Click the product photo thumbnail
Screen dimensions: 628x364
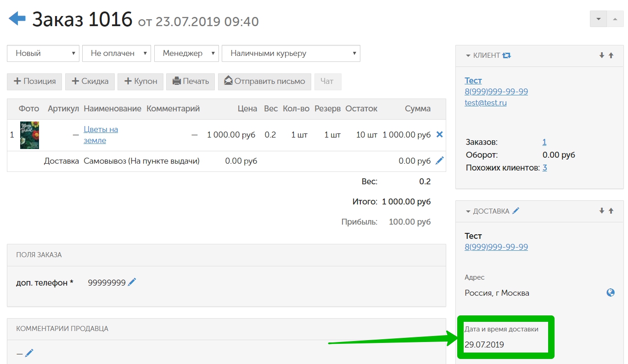click(29, 135)
